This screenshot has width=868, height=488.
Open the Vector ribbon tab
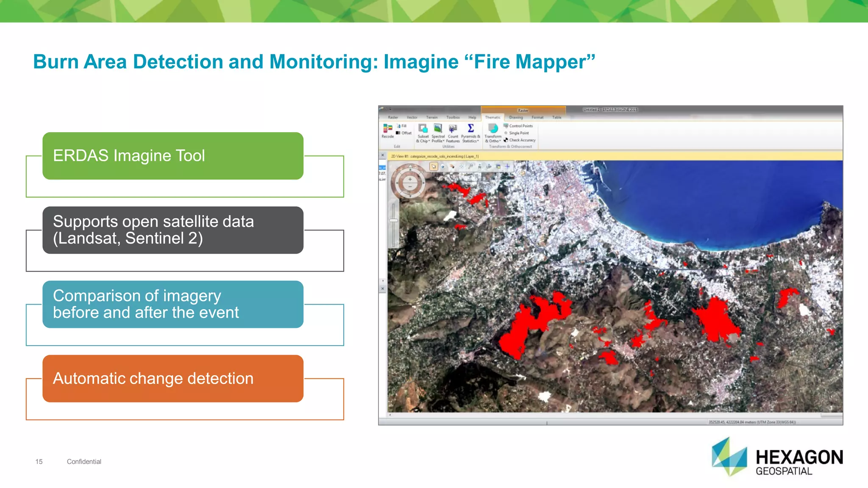point(412,117)
